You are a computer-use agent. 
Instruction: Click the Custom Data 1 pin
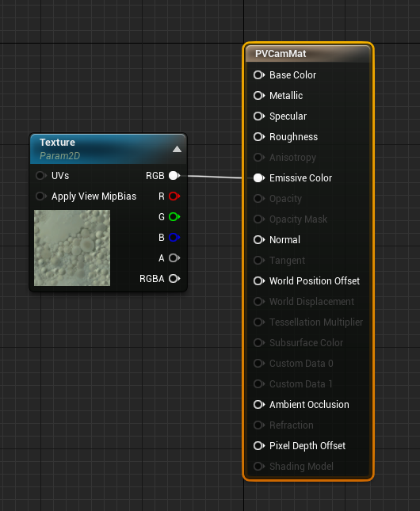pyautogui.click(x=259, y=384)
